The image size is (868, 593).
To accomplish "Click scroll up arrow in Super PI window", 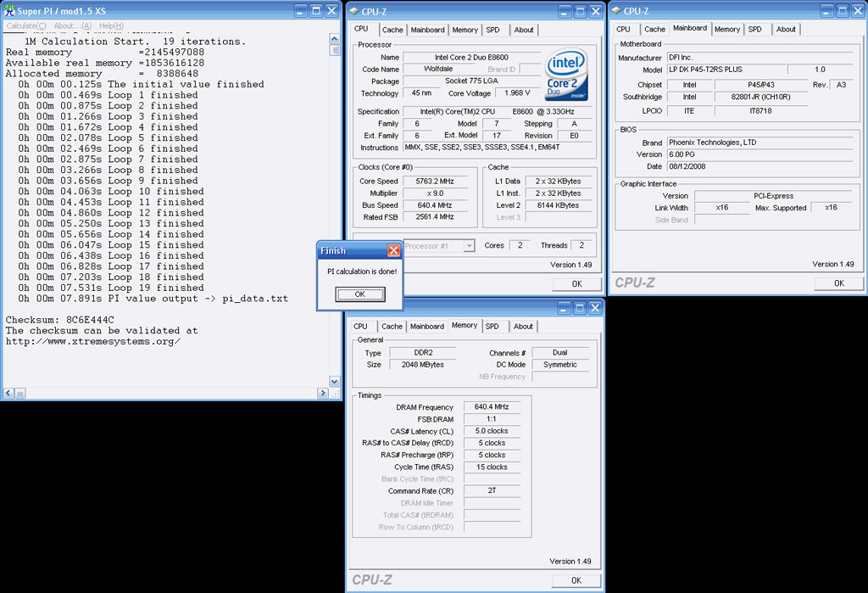I will point(334,39).
